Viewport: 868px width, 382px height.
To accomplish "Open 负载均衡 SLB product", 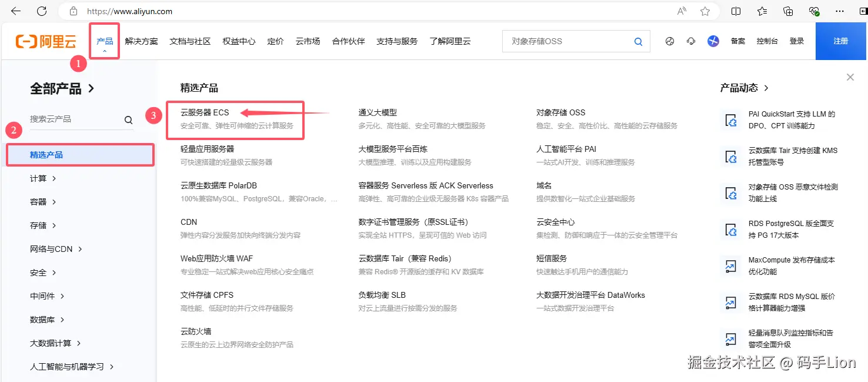I will coord(382,295).
